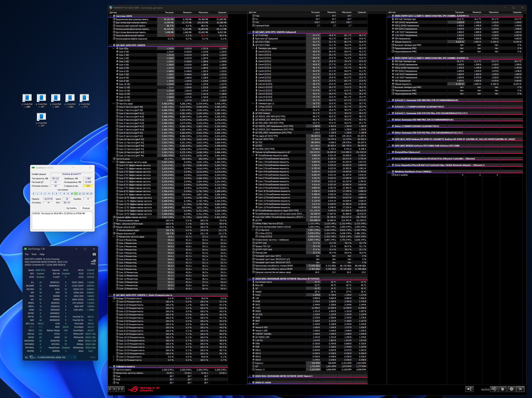Open the Tools menu in ZenTimings
This screenshot has height=398, width=532.
coord(34,254)
